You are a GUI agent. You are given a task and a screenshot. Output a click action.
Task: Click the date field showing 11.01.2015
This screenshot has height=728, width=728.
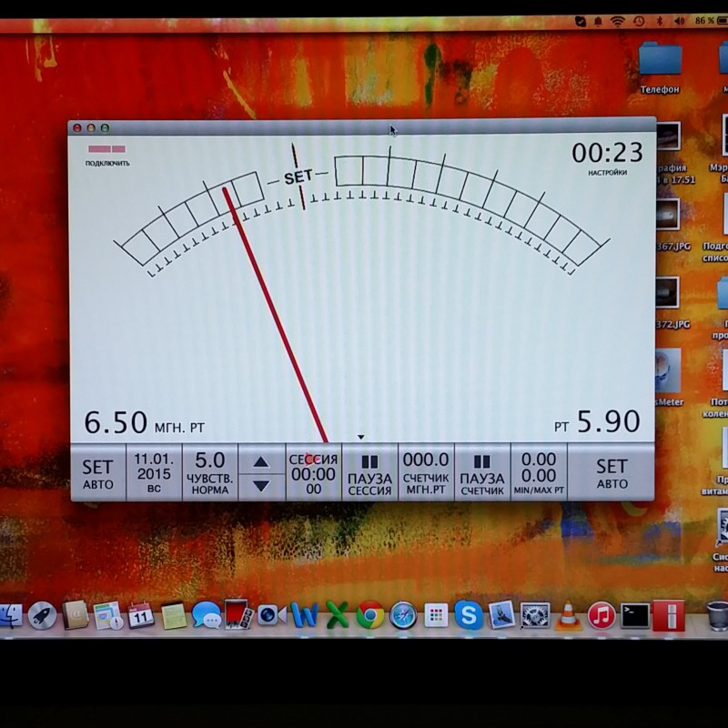156,470
